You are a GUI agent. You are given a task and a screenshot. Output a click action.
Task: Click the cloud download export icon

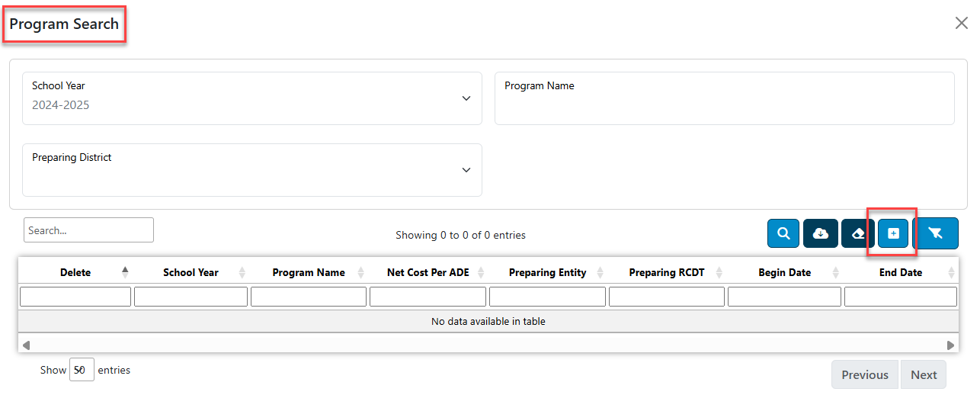821,233
